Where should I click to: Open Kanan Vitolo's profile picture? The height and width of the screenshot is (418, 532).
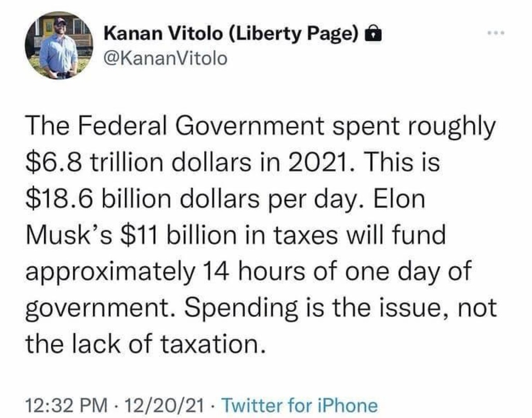tap(58, 48)
